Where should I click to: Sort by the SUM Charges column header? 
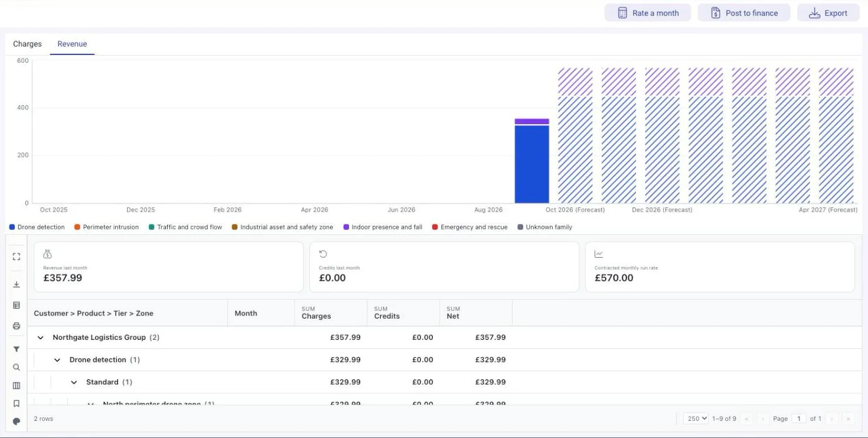(x=331, y=313)
